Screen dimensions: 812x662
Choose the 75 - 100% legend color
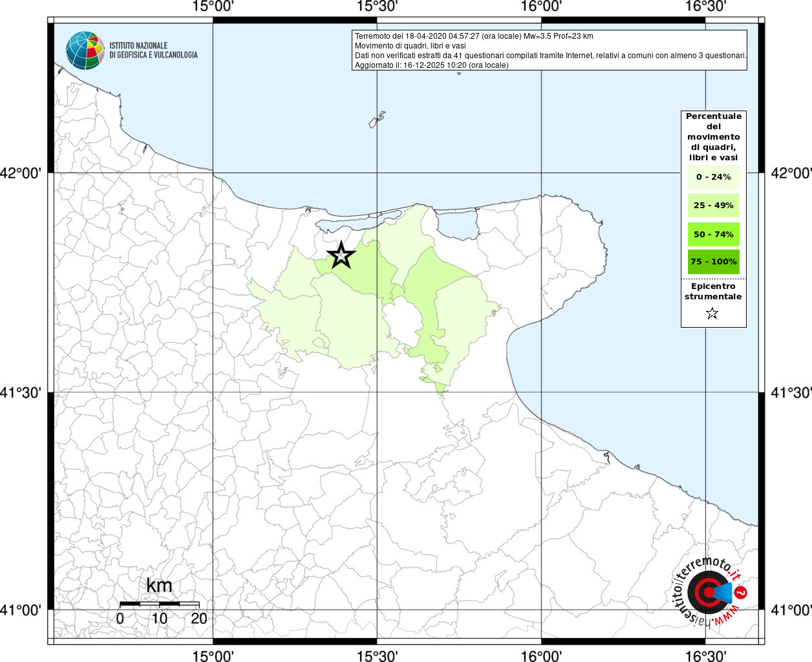(713, 262)
